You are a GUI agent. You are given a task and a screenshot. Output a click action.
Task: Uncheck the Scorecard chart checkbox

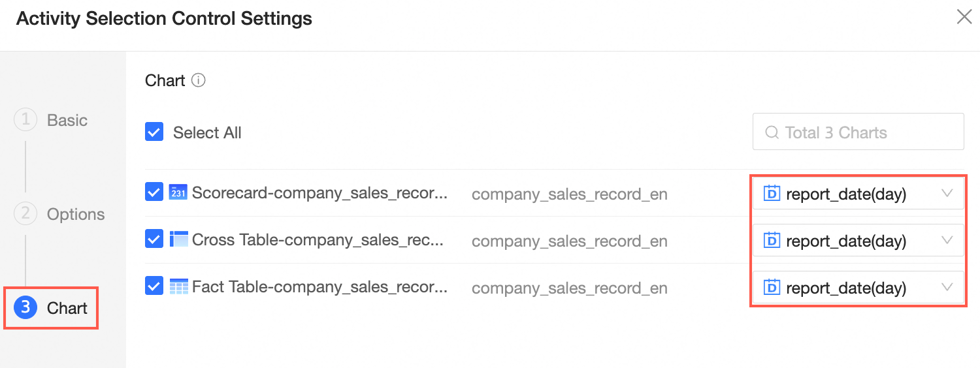click(x=154, y=192)
